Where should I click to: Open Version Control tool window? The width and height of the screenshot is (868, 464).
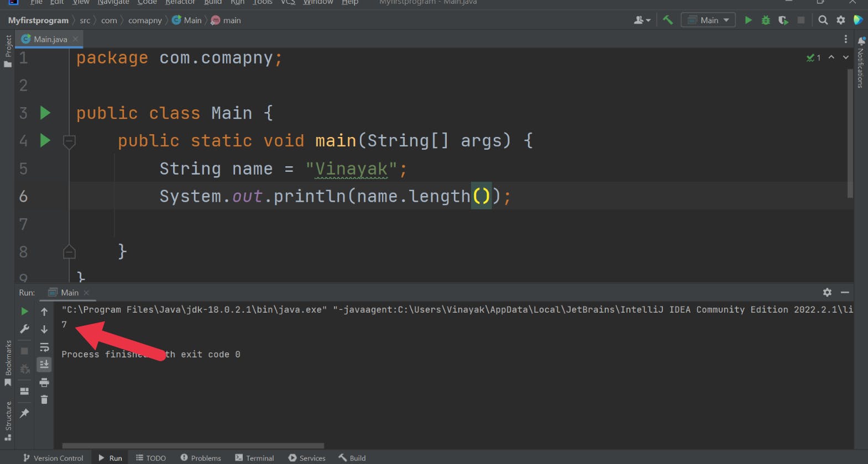pyautogui.click(x=53, y=458)
